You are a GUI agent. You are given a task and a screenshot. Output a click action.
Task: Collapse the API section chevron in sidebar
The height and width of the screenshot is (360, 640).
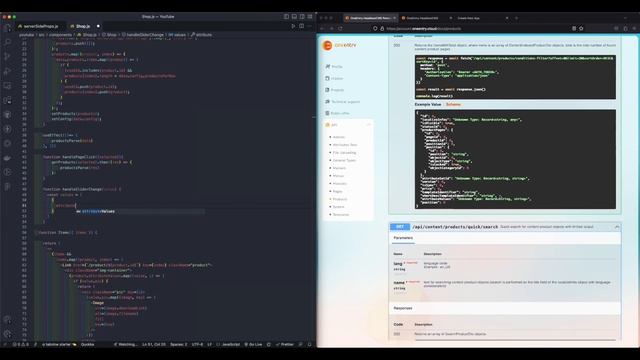click(369, 125)
